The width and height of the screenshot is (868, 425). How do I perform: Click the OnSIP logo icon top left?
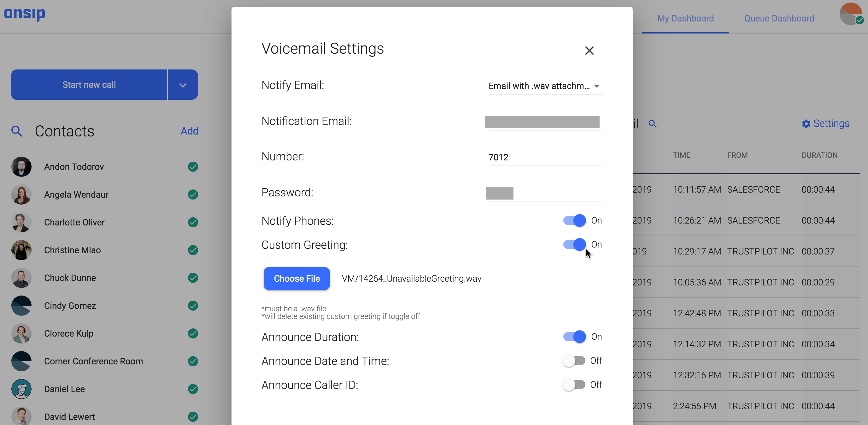tap(26, 14)
